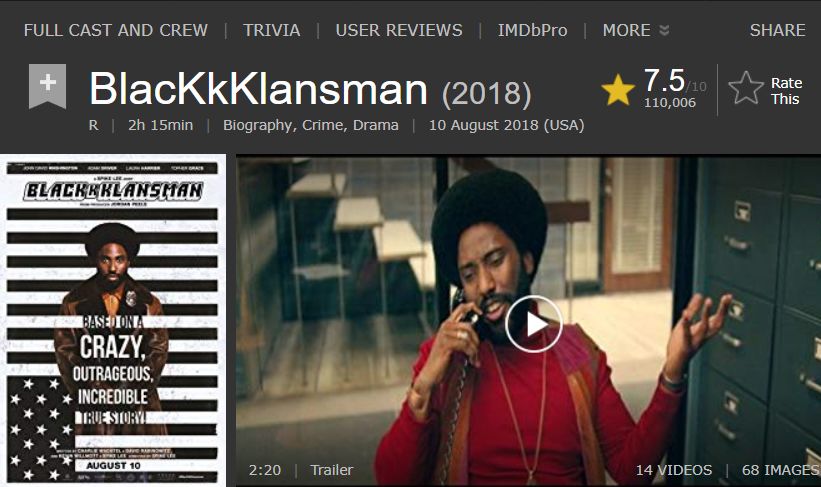This screenshot has height=487, width=821.
Task: Click the BlacKkKlansman movie poster
Action: point(113,320)
